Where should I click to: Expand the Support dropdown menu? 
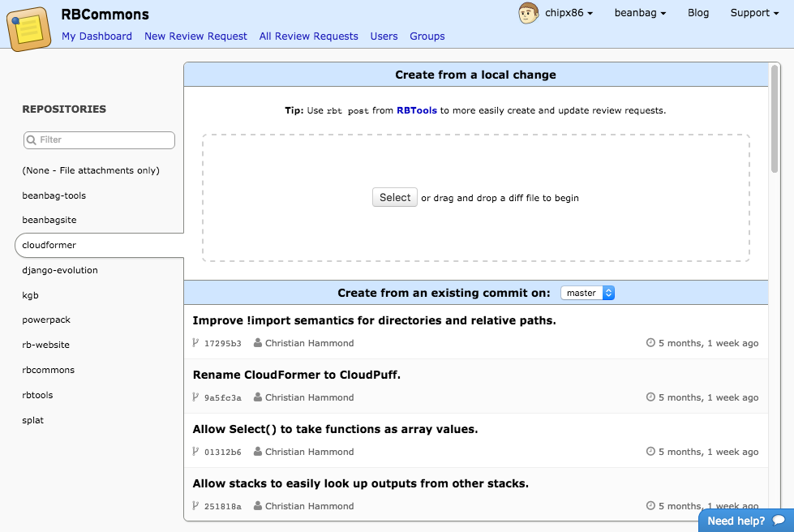[x=754, y=13]
